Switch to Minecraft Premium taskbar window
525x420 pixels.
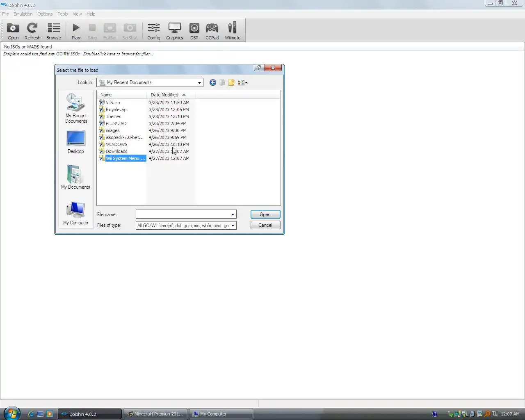click(155, 414)
